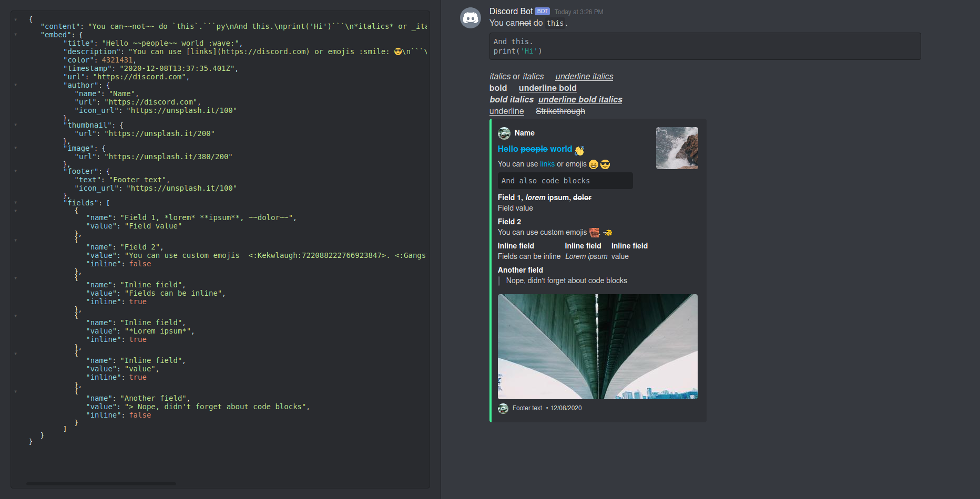This screenshot has height=499, width=980.
Task: Collapse the Another field object fold arrow
Action: point(16,392)
